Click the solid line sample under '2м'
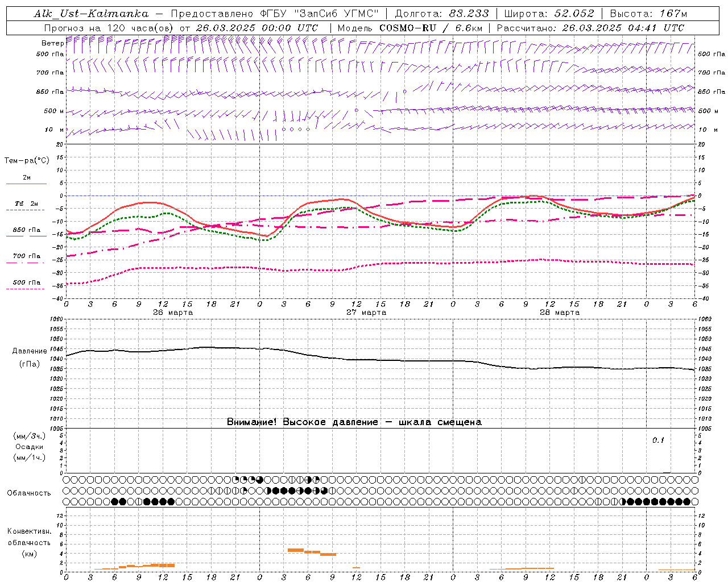The height and width of the screenshot is (582, 728). tap(26, 184)
